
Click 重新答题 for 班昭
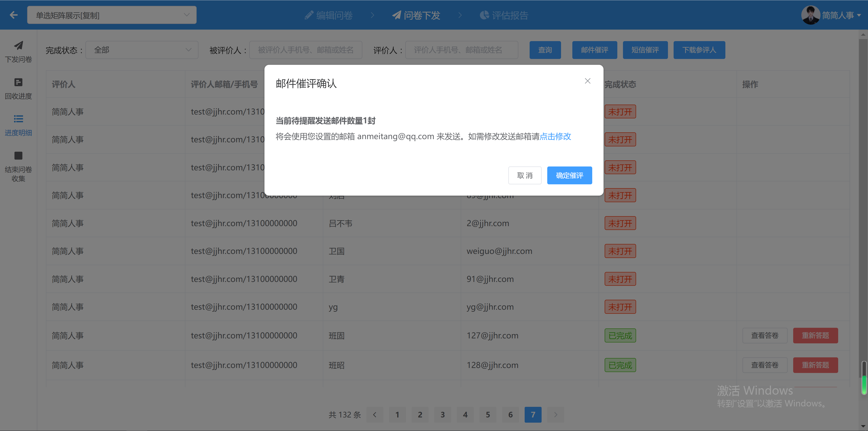point(815,365)
